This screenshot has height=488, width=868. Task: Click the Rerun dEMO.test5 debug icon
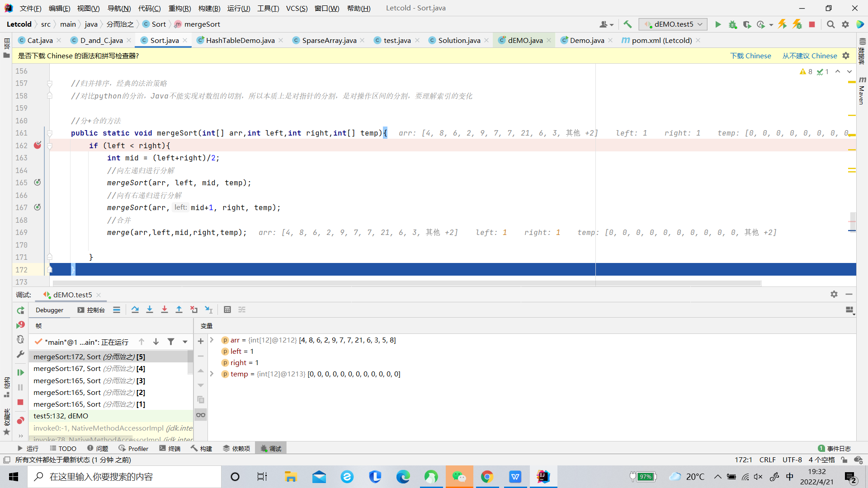(x=20, y=310)
